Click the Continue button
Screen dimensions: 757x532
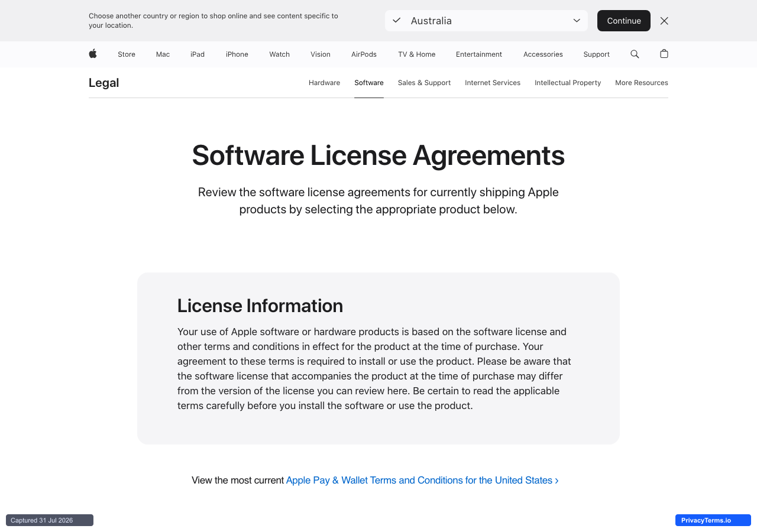point(624,21)
